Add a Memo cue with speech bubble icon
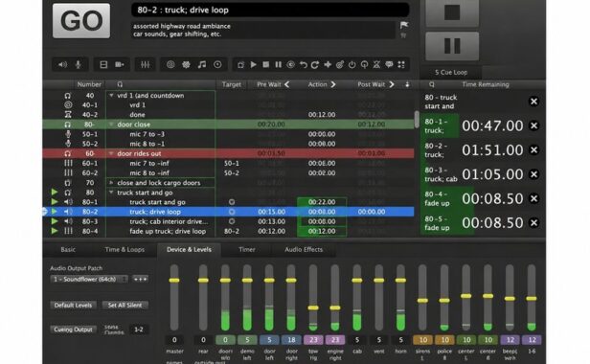 point(389,65)
